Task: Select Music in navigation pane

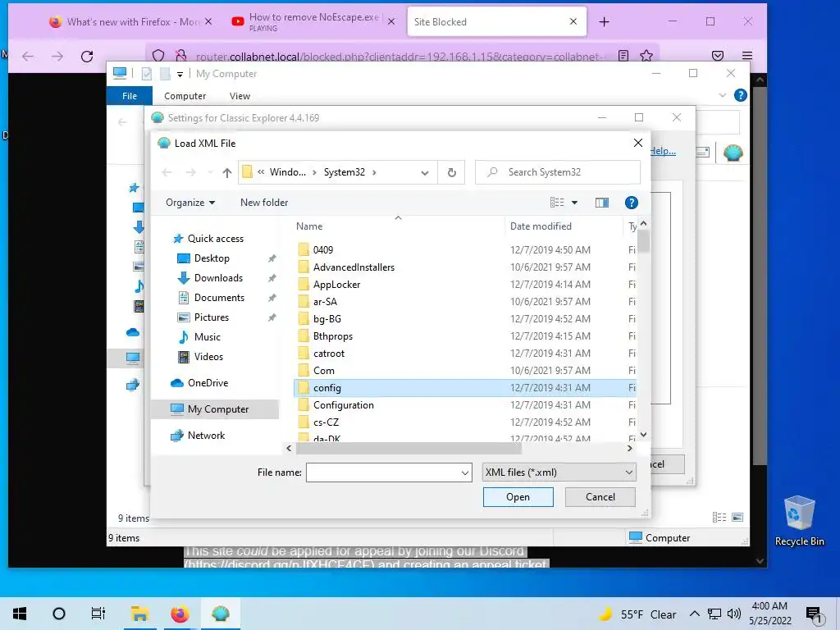Action: (x=207, y=337)
